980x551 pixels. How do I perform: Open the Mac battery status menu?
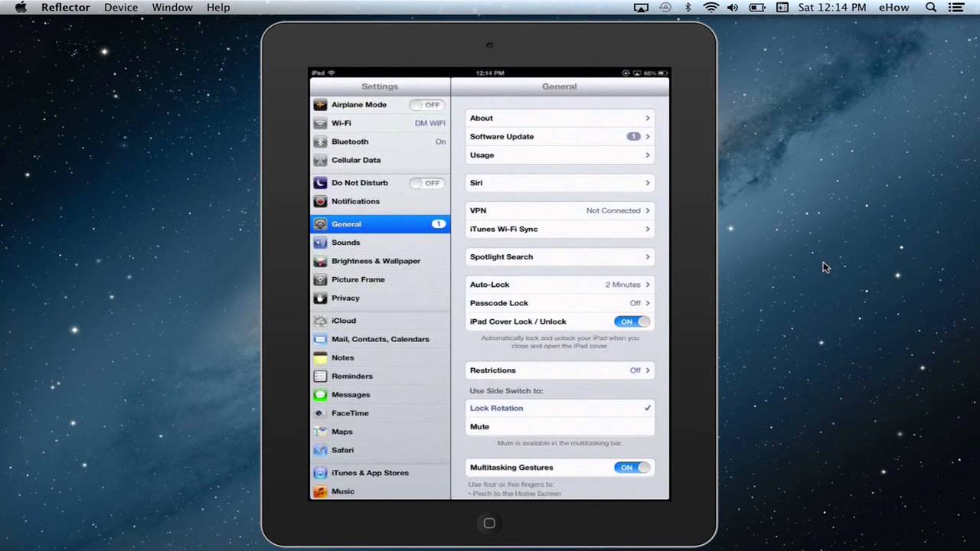757,8
